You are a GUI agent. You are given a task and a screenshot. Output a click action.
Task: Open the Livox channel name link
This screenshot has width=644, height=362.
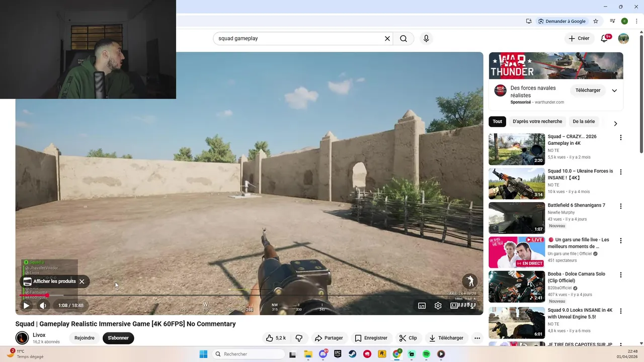pyautogui.click(x=39, y=335)
